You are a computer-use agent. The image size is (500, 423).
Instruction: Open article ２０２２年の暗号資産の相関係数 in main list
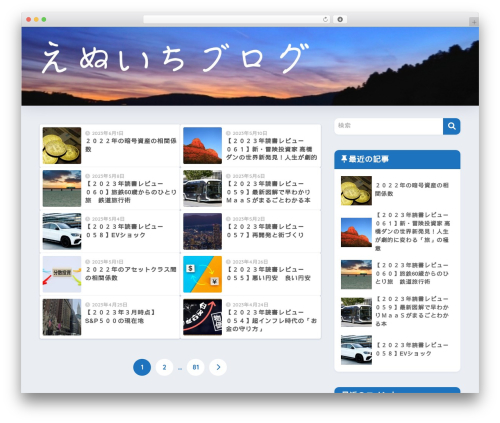pos(131,145)
